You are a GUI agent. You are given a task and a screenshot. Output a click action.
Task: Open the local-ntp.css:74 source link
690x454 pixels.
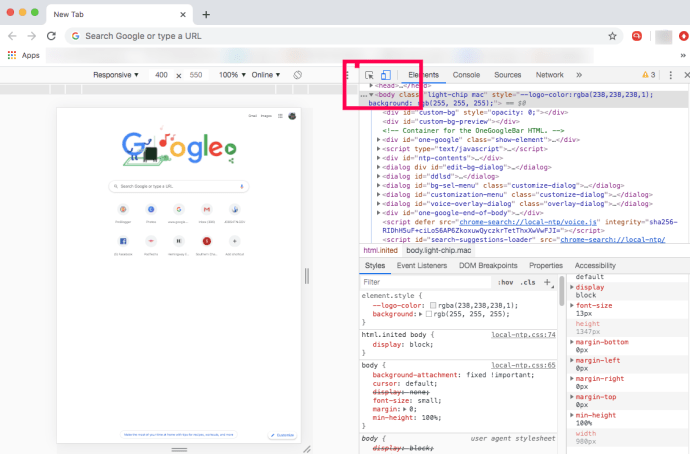523,333
